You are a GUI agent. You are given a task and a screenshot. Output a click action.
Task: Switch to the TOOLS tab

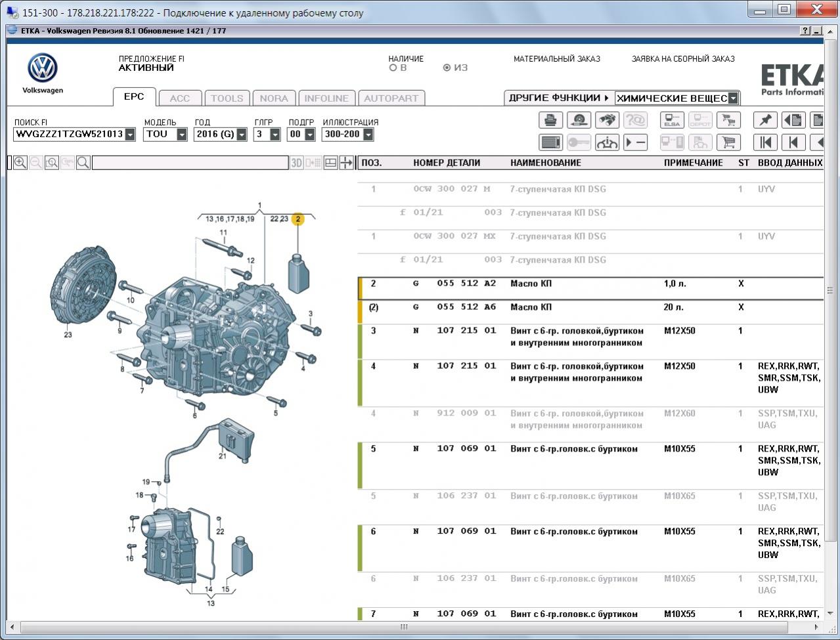[227, 98]
